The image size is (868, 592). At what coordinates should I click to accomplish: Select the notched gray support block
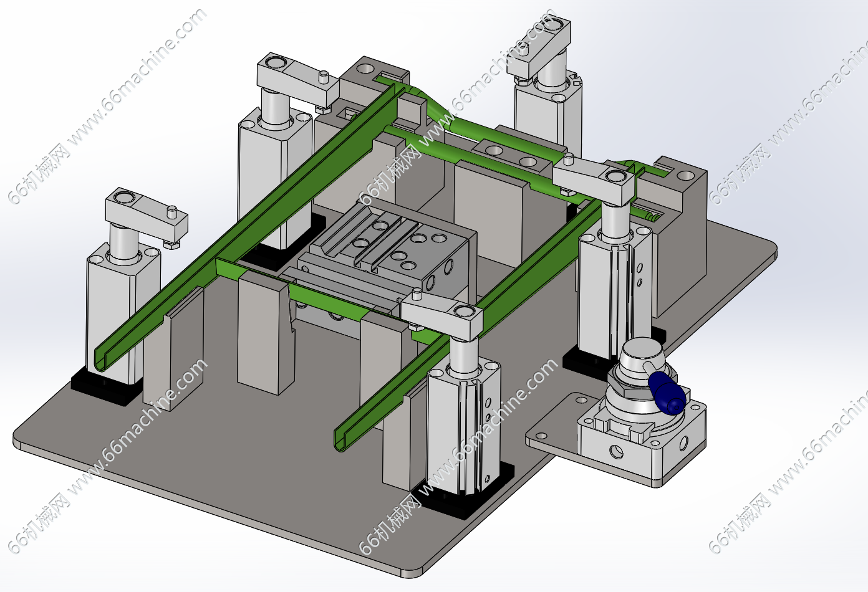265,337
